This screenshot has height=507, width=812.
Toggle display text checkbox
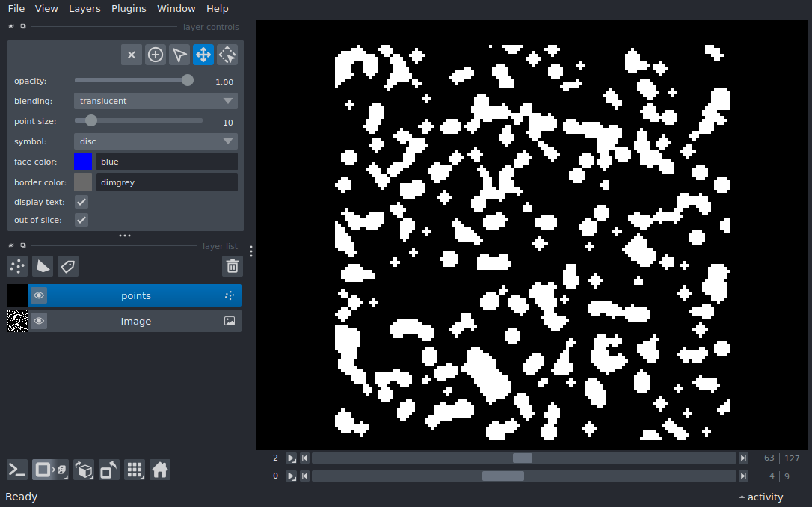(81, 202)
